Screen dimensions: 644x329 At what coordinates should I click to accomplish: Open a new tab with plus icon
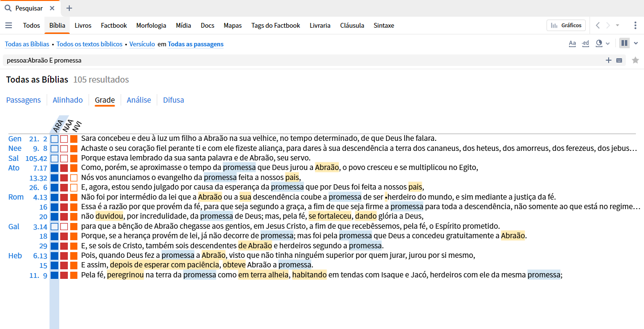69,8
